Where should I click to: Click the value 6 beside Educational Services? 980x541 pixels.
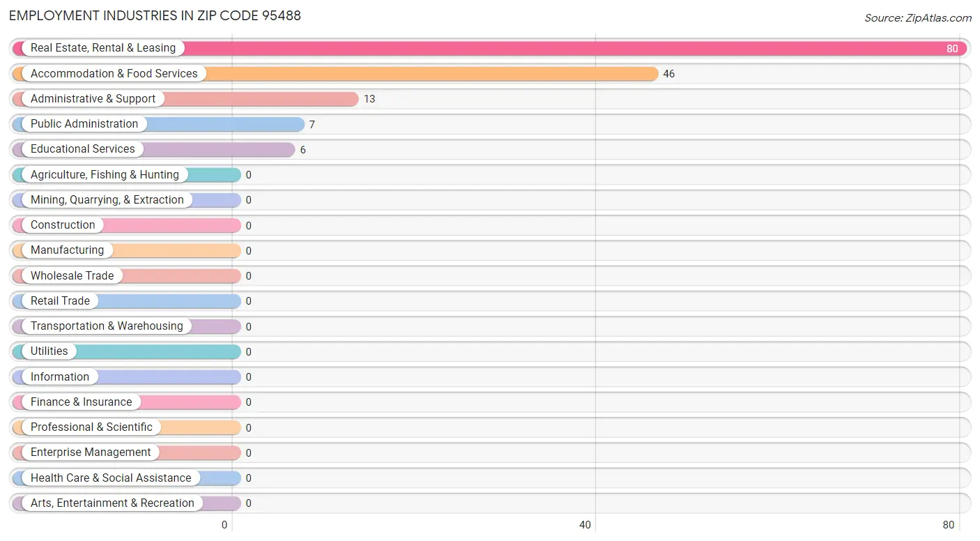click(303, 150)
